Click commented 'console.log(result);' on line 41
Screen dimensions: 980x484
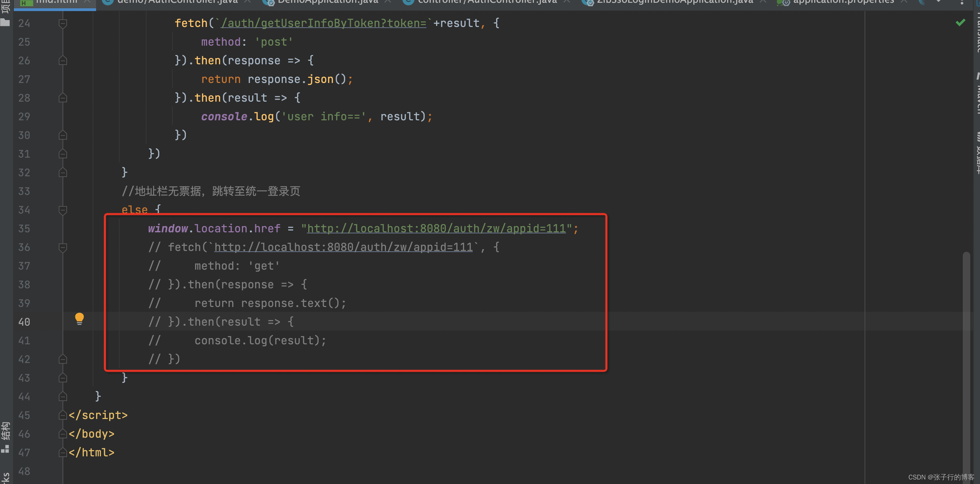coord(261,341)
